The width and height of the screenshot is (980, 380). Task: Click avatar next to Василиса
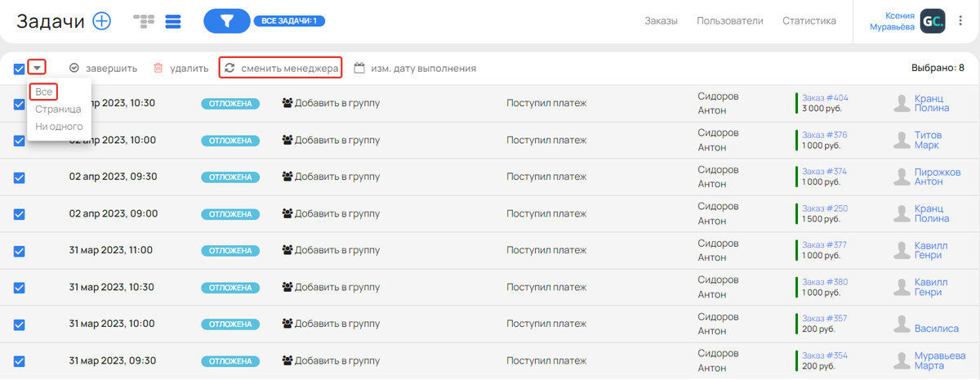click(x=902, y=324)
